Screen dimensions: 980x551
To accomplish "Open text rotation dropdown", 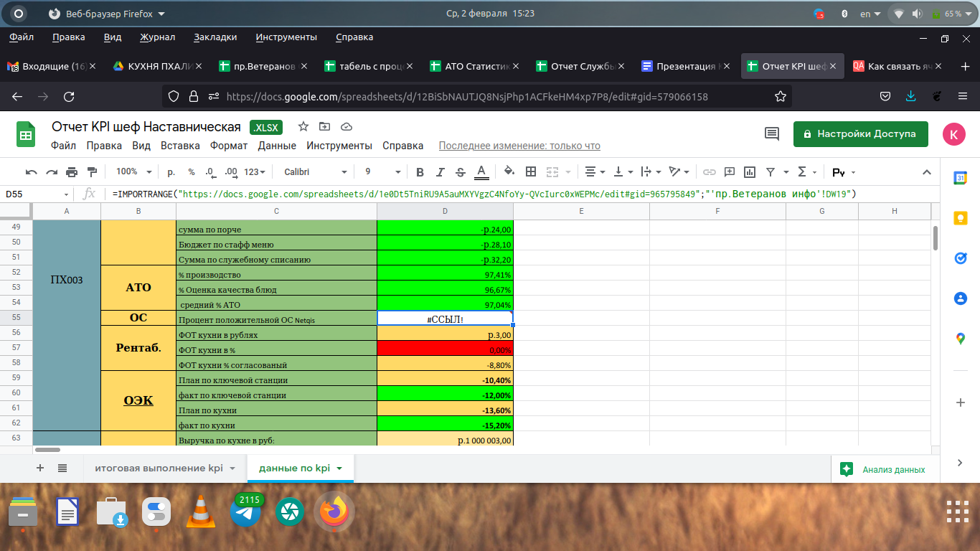I will pos(679,172).
